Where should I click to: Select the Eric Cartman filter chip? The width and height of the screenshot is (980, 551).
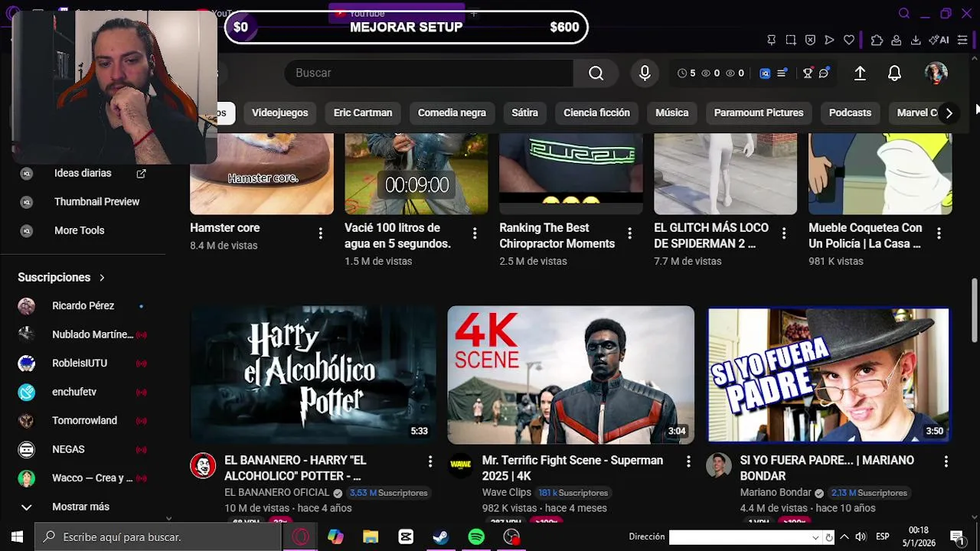coord(363,112)
